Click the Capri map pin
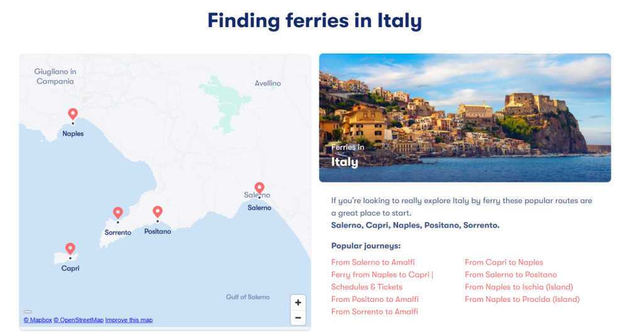644x334 pixels. point(70,249)
